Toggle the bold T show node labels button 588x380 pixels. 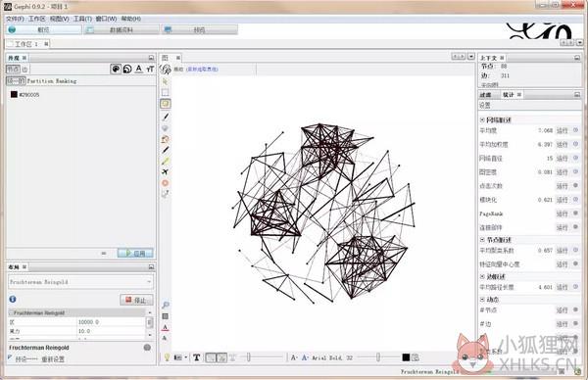coord(197,357)
